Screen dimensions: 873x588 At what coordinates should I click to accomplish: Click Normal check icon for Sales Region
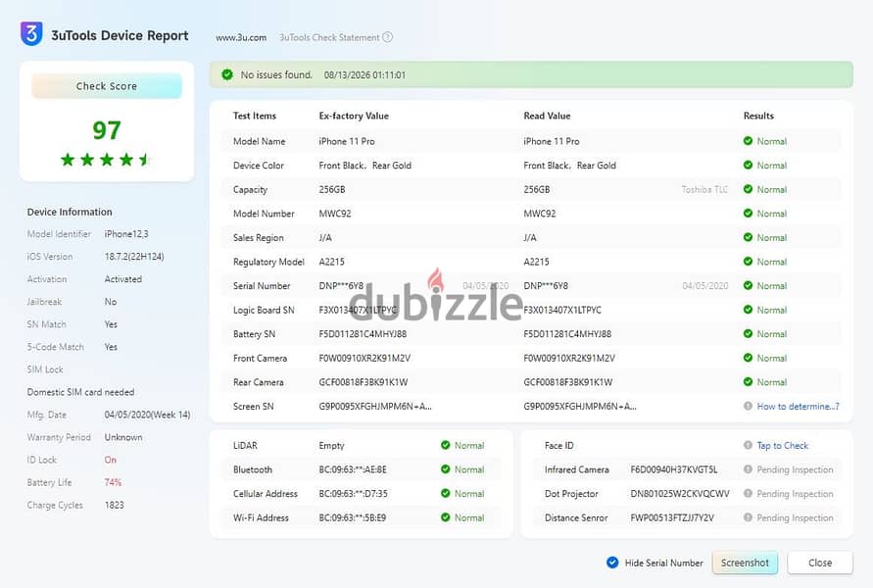pyautogui.click(x=748, y=237)
